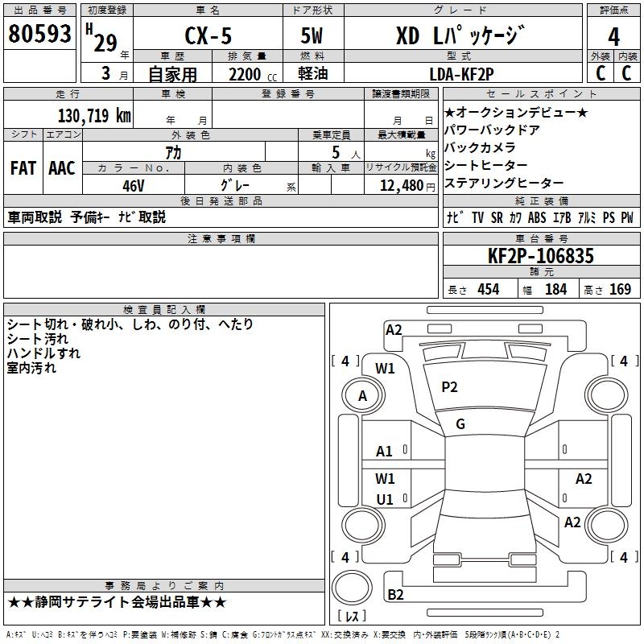Viewport: 644px width, 644px height.
Task: Click the バックカメラ sales point
Action: (480, 147)
